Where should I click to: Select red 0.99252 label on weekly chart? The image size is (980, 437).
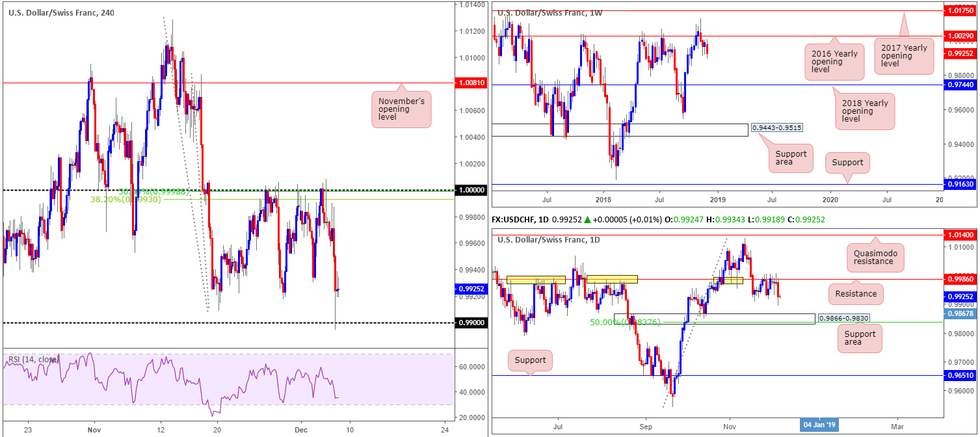coord(960,53)
